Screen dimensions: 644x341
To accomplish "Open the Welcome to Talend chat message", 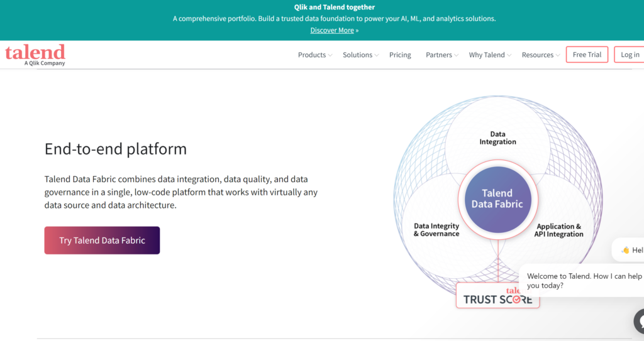I will coord(584,281).
